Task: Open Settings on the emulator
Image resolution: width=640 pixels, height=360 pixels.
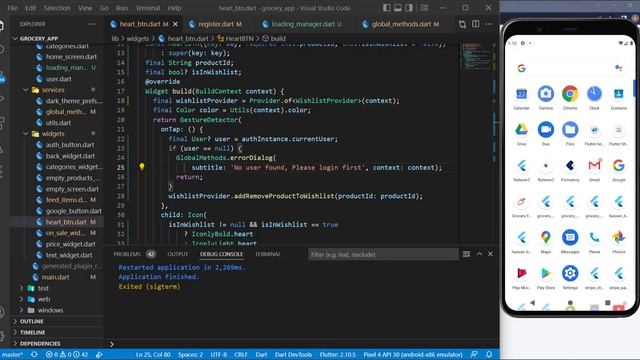Action: [x=570, y=273]
